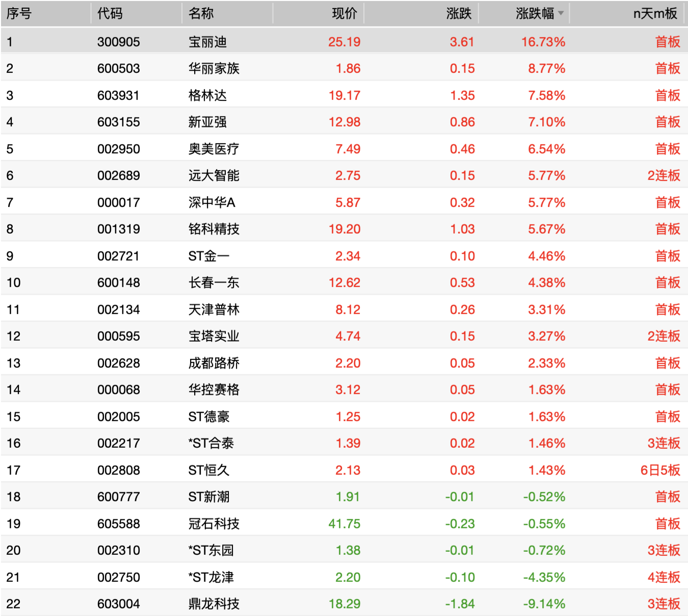Click 鼎龙科技 in the last row
688x616 pixels.
tap(214, 604)
